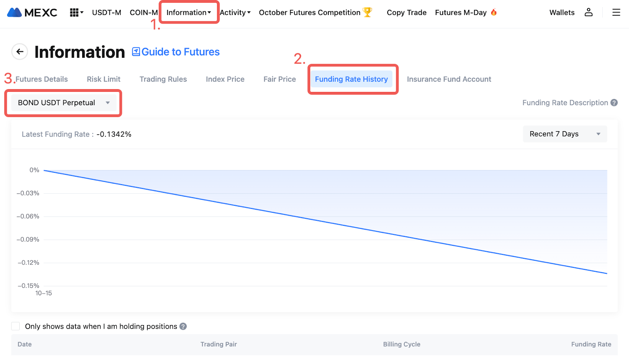Click Wallets in the top bar

[x=562, y=13]
